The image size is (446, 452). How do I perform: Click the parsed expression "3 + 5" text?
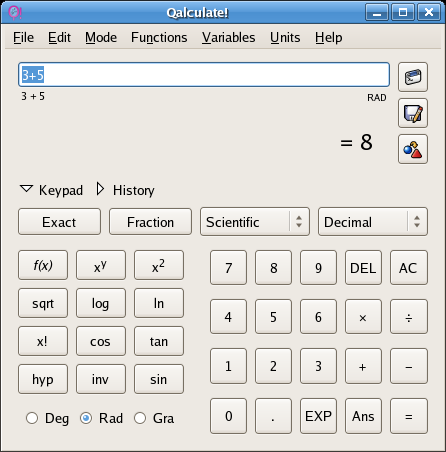click(33, 96)
